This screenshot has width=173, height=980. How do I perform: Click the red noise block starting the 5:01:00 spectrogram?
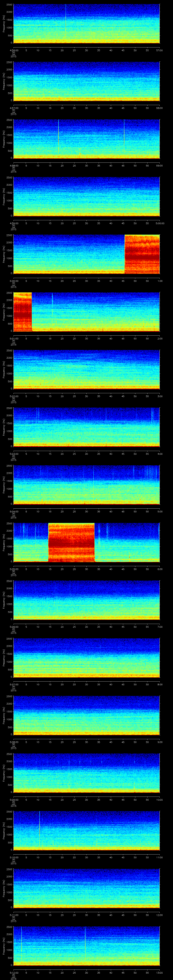coord(22,311)
